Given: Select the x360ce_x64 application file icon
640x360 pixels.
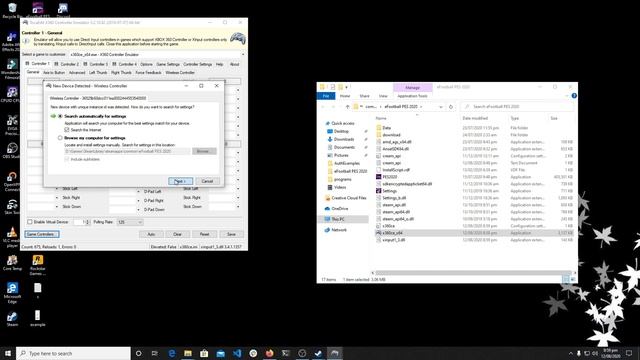Looking at the screenshot, I should tap(378, 233).
